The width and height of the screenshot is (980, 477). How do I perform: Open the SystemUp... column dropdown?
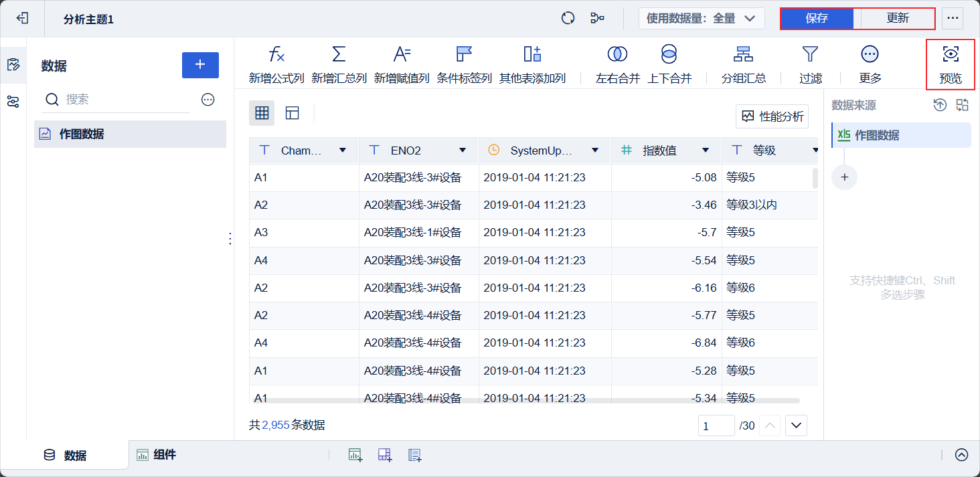(595, 151)
